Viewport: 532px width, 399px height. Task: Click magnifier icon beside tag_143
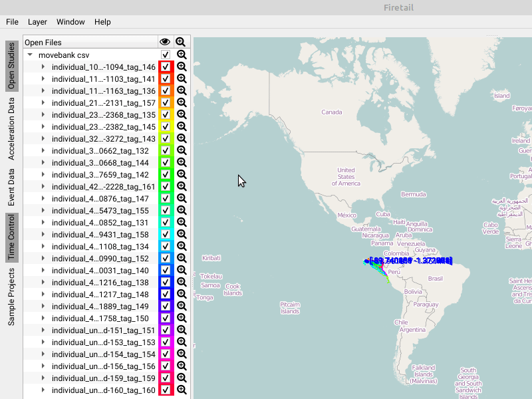coord(181,139)
